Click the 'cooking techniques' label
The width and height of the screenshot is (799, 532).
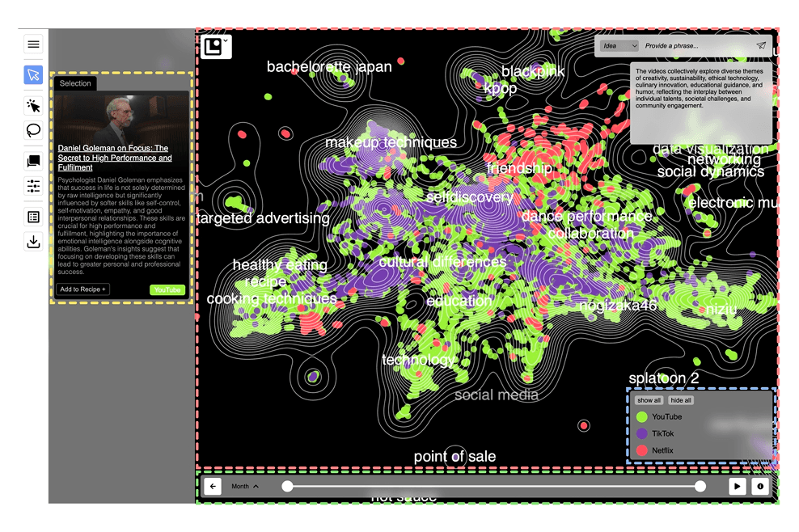pyautogui.click(x=272, y=298)
